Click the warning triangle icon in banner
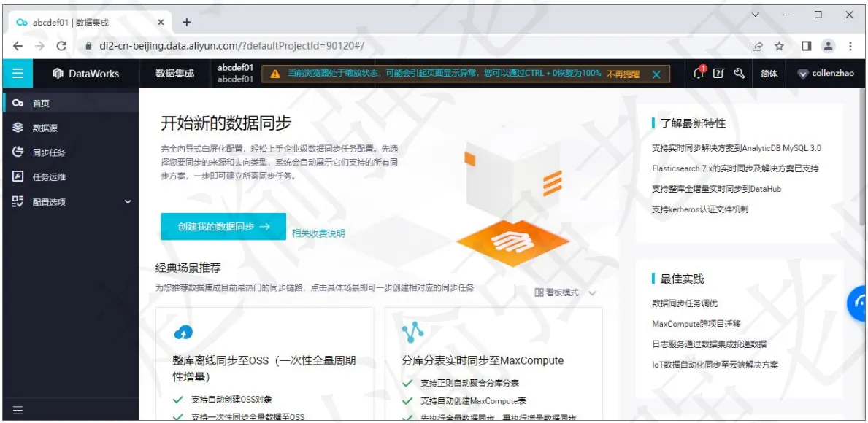This screenshot has width=868, height=423. 274,74
